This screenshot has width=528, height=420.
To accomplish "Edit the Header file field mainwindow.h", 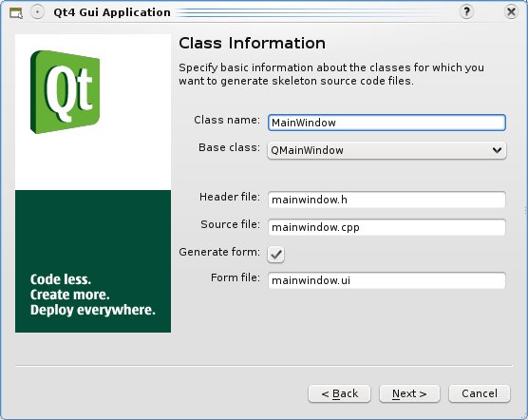I will (387, 200).
